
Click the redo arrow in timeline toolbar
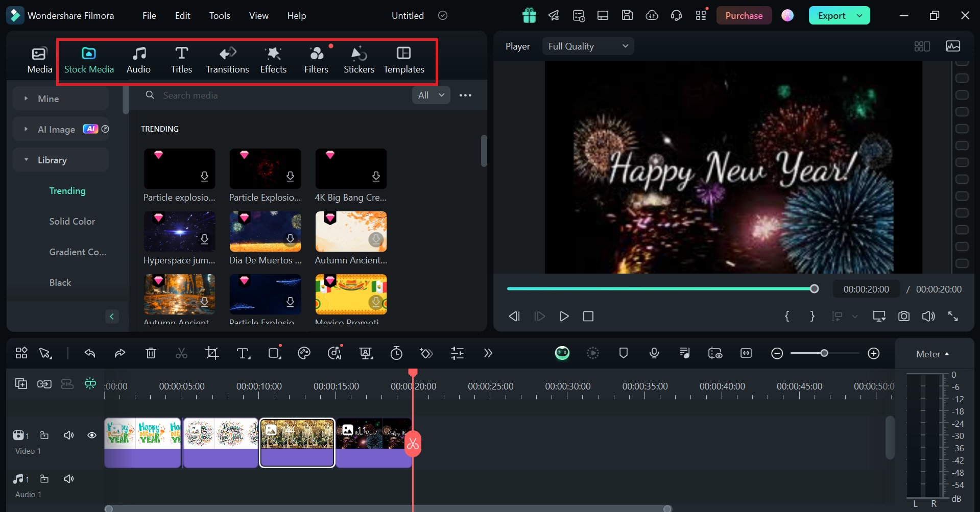pyautogui.click(x=120, y=353)
